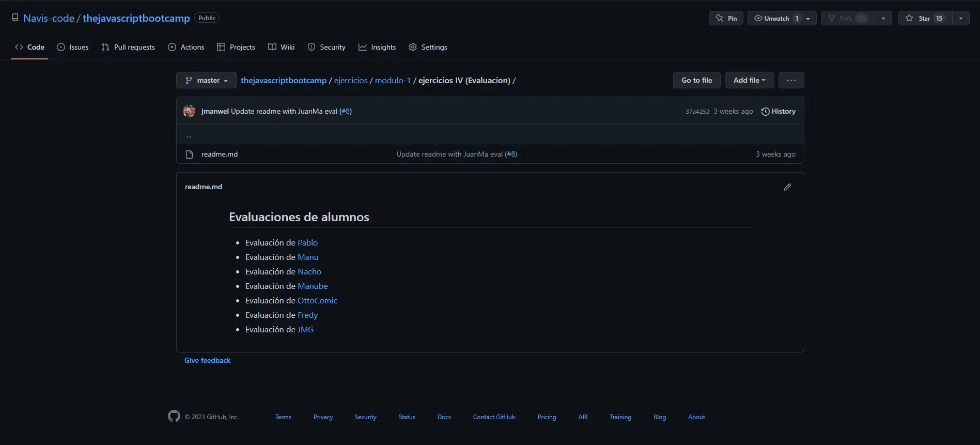980x445 pixels.
Task: Click Contact GitHub footer link
Action: 494,417
